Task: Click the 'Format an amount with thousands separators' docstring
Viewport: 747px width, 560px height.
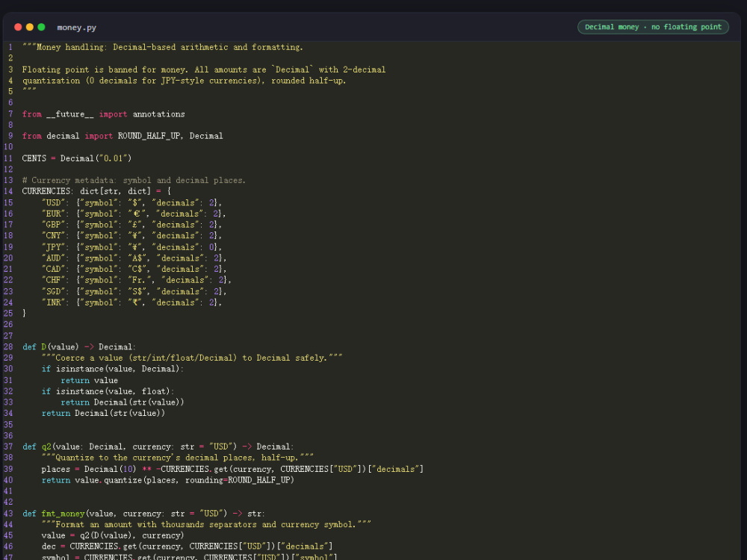Action: tap(206, 525)
